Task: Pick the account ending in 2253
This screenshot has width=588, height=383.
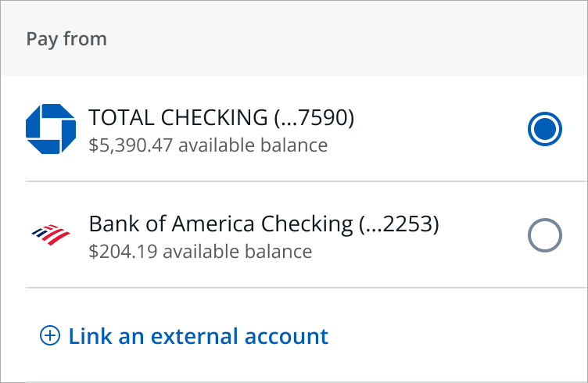Action: pyautogui.click(x=294, y=235)
